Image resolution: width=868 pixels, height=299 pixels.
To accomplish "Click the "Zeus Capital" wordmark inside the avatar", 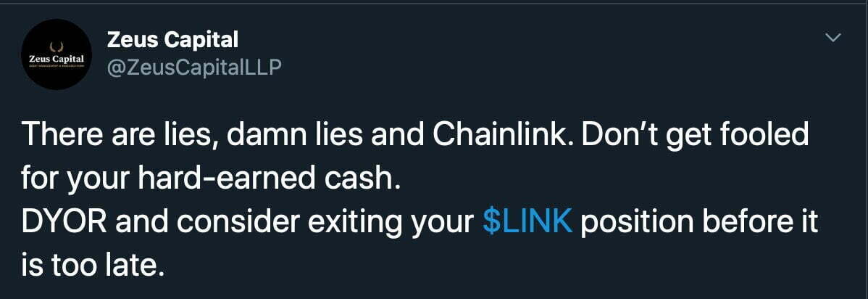I will point(56,57).
